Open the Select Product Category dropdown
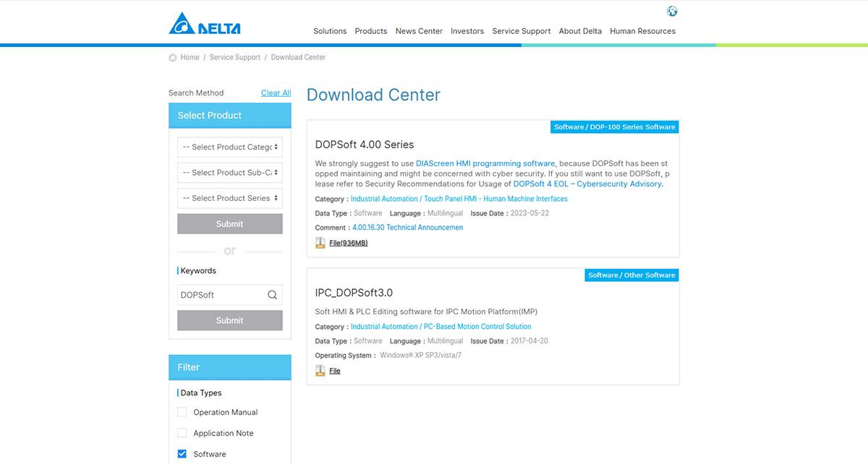 230,147
